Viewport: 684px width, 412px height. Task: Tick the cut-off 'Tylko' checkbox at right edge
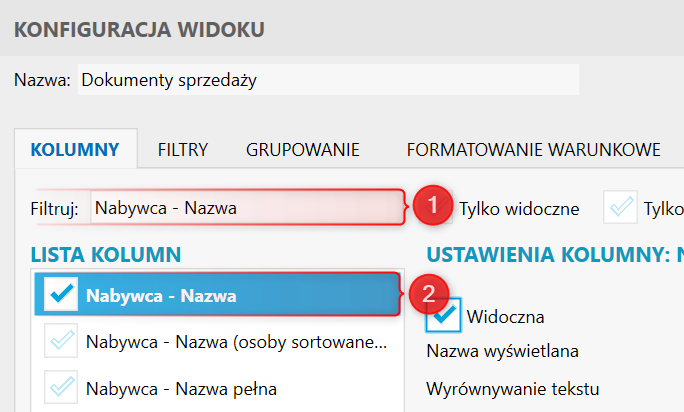pyautogui.click(x=622, y=208)
